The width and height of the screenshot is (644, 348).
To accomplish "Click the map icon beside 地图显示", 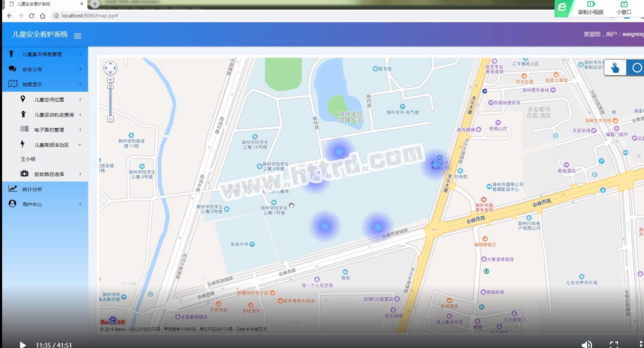I will tap(13, 84).
